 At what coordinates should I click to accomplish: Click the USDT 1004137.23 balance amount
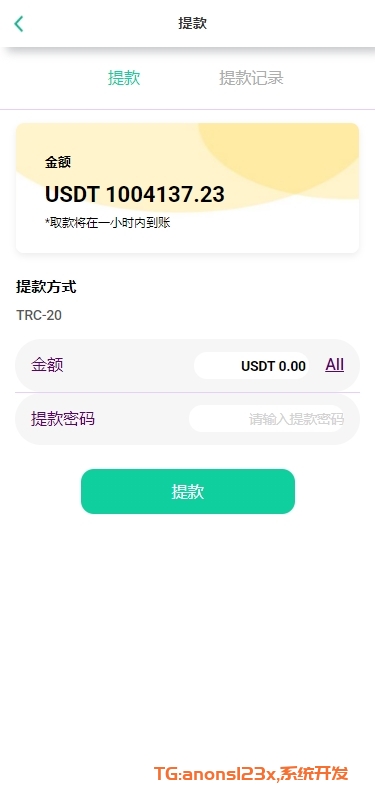(x=135, y=194)
